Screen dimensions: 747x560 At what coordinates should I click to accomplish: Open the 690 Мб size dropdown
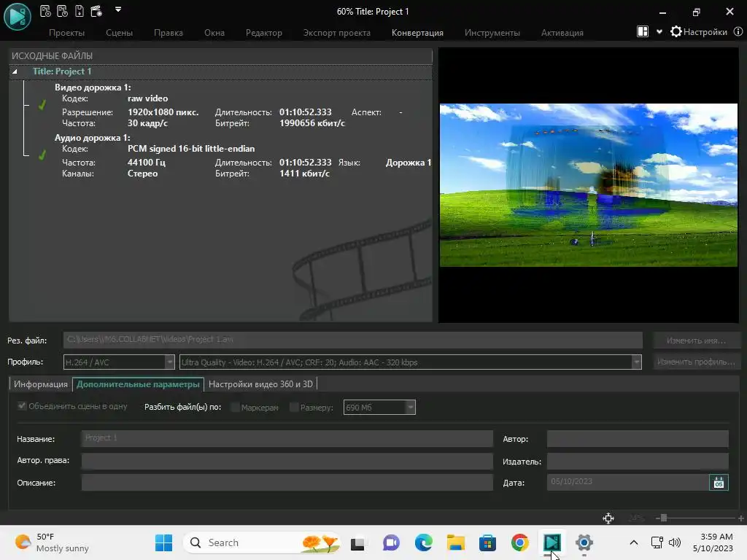pos(379,407)
